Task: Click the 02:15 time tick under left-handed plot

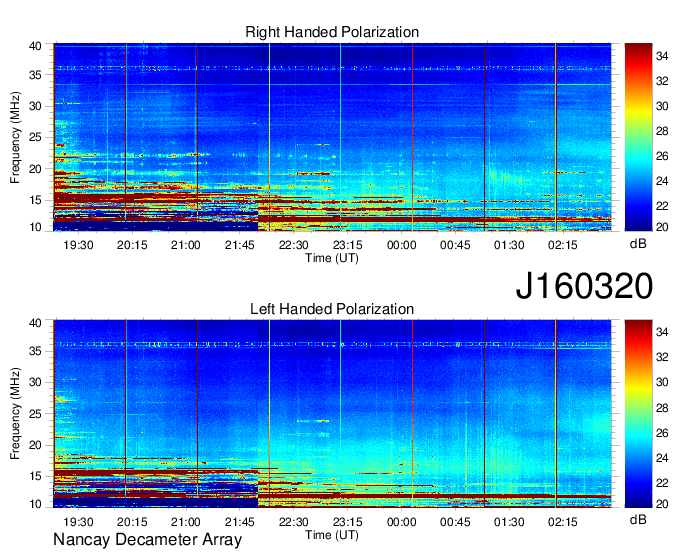Action: 563,522
